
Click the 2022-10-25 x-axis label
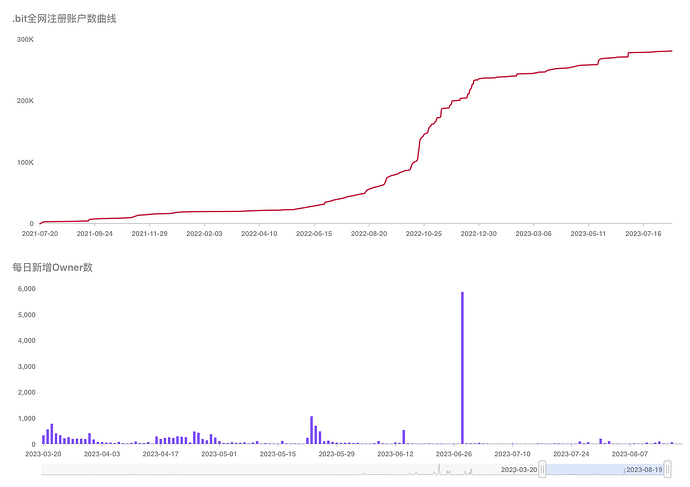[x=423, y=234]
